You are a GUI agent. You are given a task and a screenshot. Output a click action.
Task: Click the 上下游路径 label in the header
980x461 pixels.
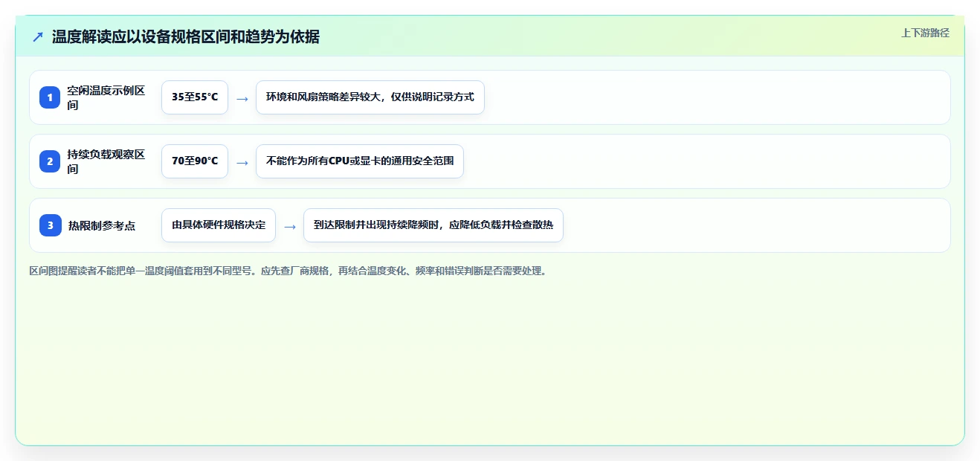(x=925, y=33)
